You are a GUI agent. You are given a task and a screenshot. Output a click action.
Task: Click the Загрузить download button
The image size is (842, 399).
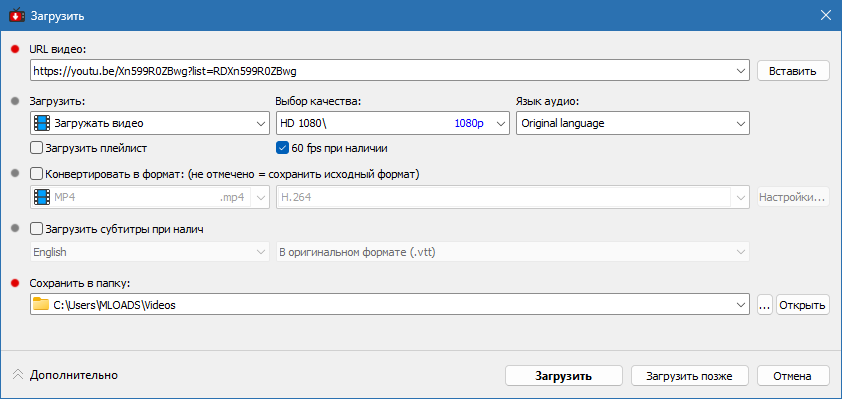(563, 375)
